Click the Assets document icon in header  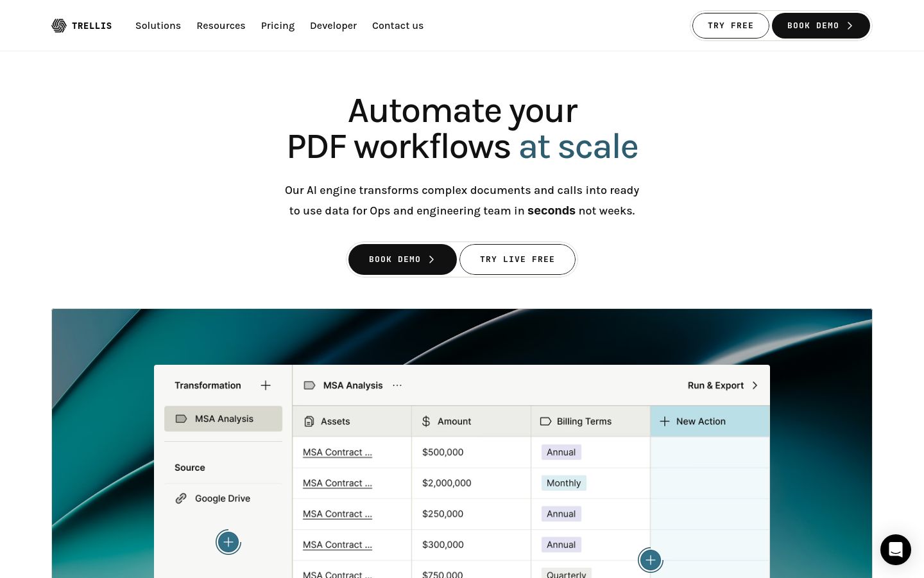pos(309,421)
